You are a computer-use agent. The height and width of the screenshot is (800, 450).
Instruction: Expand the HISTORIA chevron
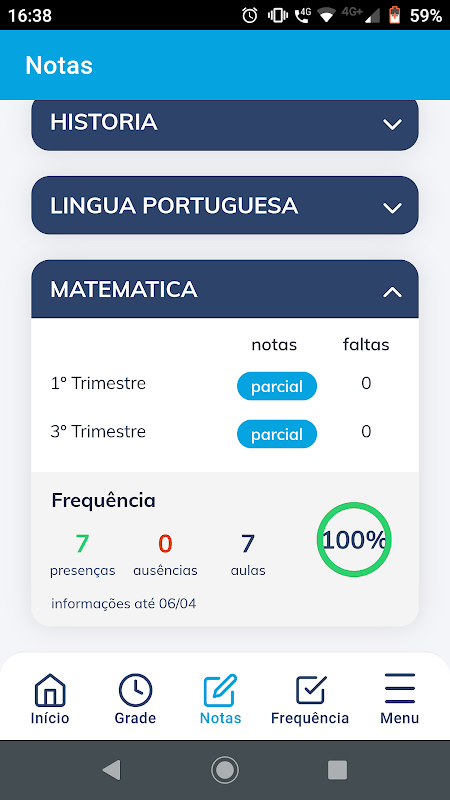pyautogui.click(x=392, y=124)
